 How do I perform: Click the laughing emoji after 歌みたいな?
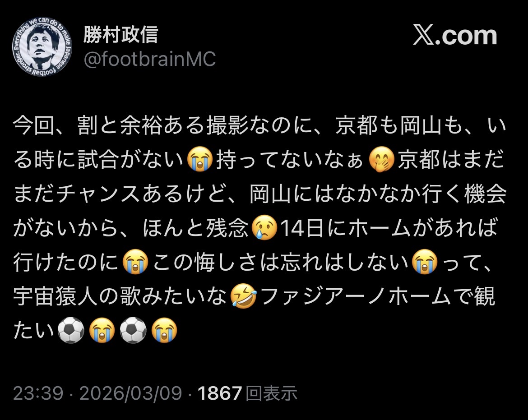243,296
